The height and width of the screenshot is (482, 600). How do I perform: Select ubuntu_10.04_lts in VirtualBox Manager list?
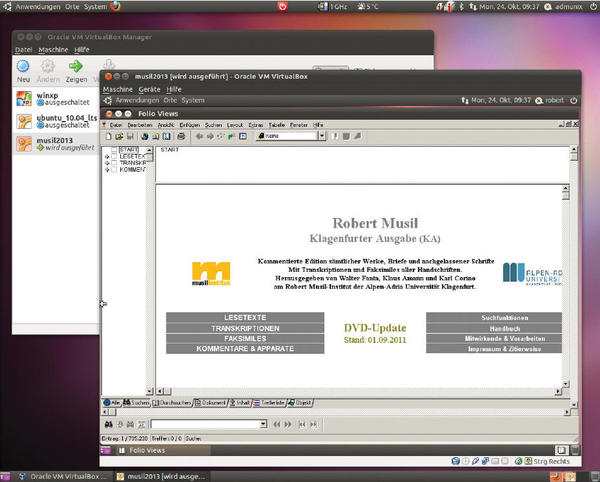[x=55, y=121]
